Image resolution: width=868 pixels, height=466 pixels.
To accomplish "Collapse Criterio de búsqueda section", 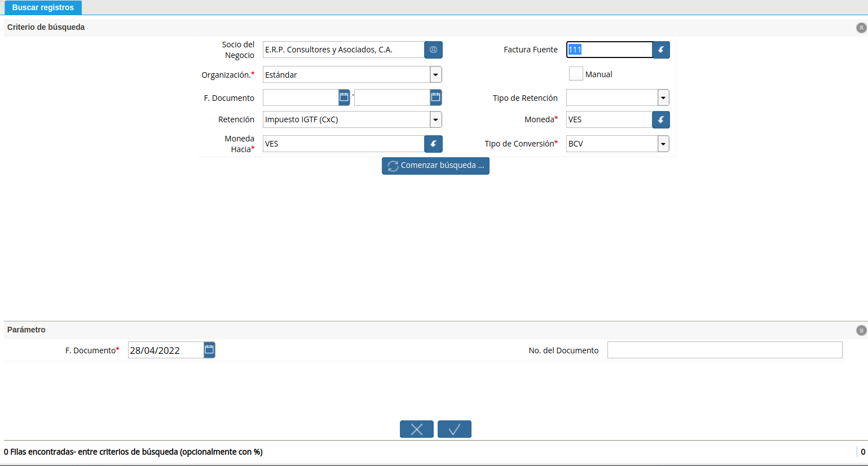I will (861, 28).
